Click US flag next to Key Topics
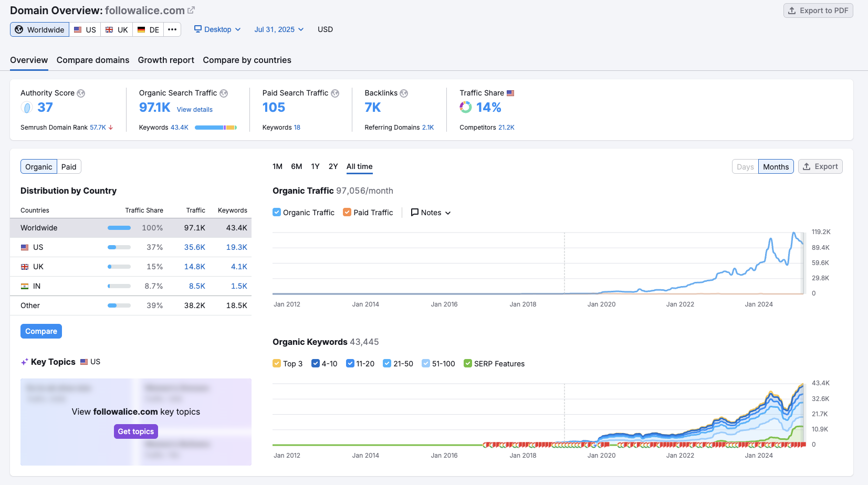868x485 pixels. (x=84, y=362)
